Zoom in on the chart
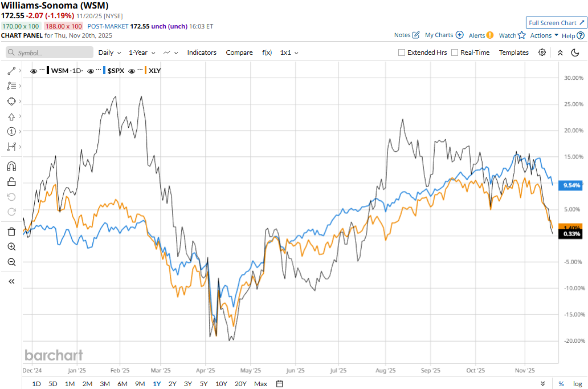The image size is (588, 389). pos(11,247)
